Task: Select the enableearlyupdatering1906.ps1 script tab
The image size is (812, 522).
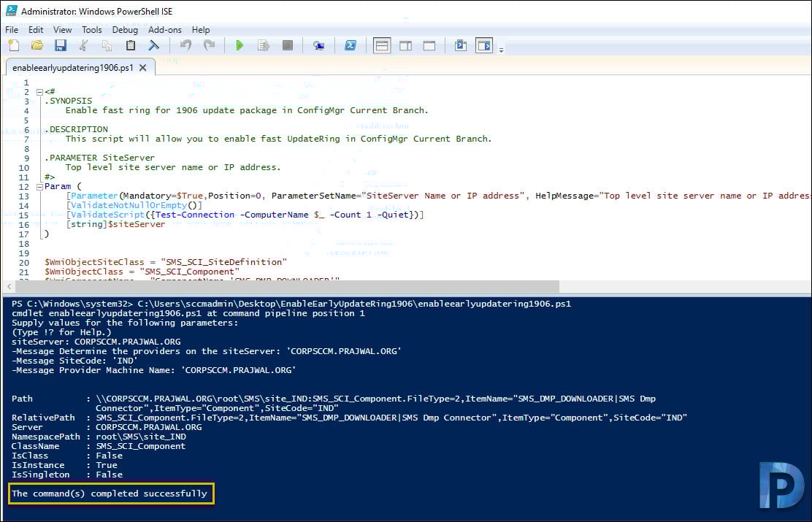Action: click(73, 68)
